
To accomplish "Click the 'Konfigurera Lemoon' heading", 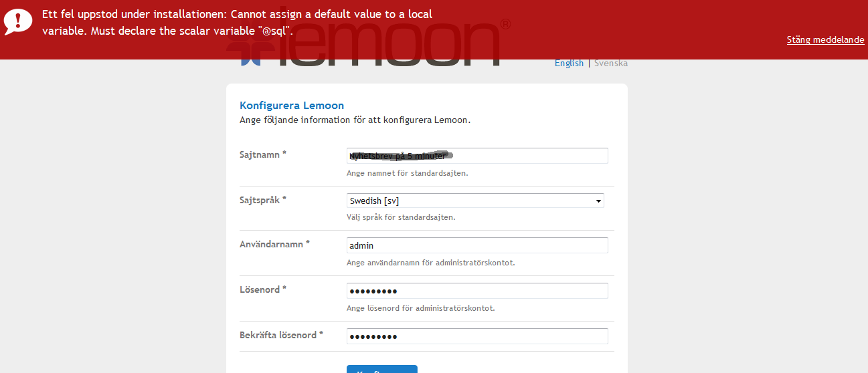I will (292, 106).
